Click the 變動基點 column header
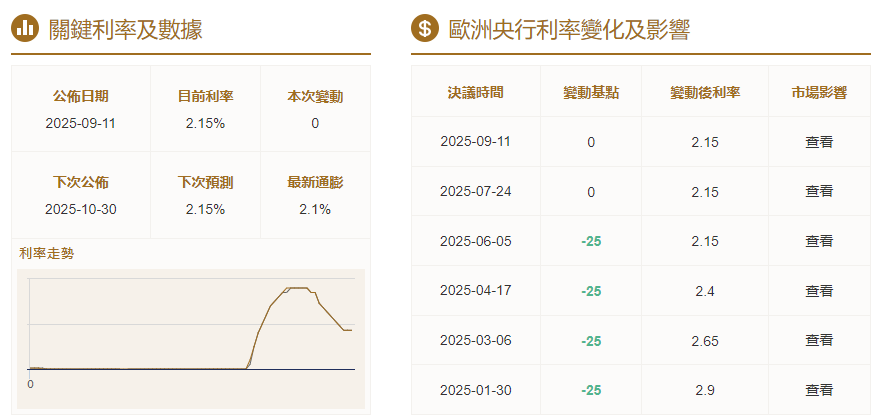This screenshot has height=419, width=882. click(x=591, y=92)
